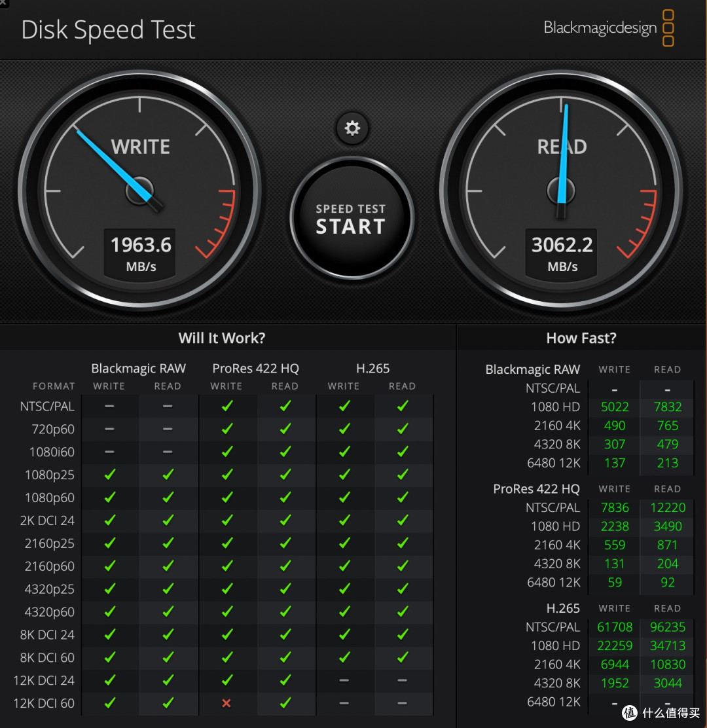This screenshot has height=728, width=707.
Task: Click the NTSC/PAL Blackmagic RAW write dash
Action: [x=109, y=407]
